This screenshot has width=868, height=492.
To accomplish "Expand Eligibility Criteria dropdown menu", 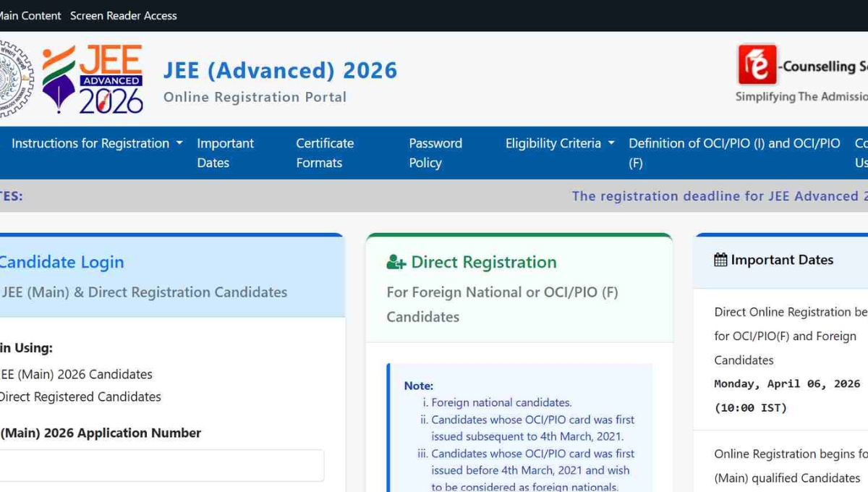I will click(x=560, y=143).
